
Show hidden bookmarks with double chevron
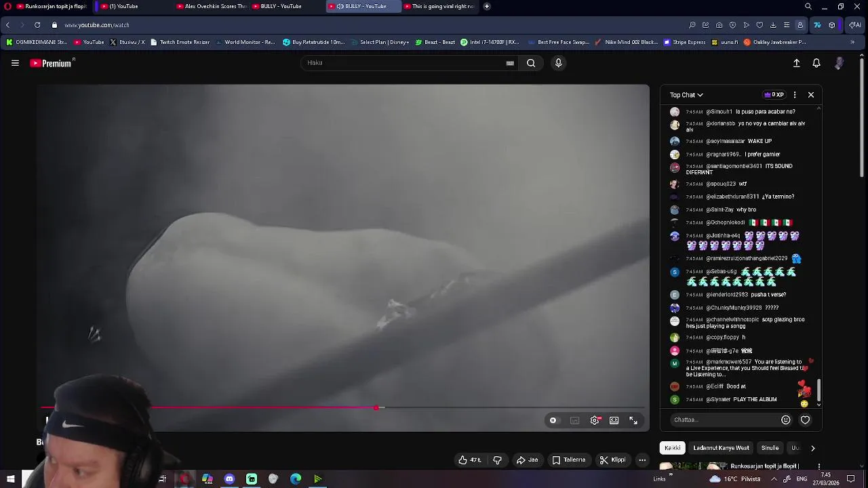852,42
